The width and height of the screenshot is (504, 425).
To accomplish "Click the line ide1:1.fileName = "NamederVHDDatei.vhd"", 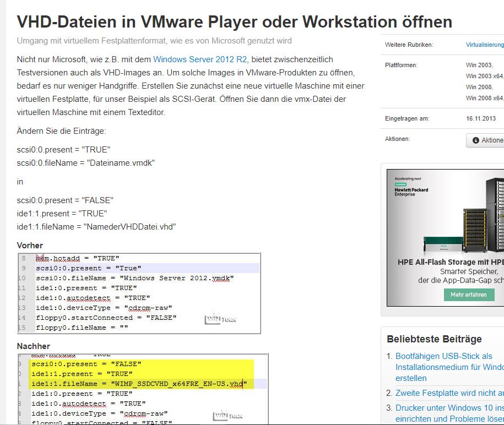I will (x=96, y=227).
